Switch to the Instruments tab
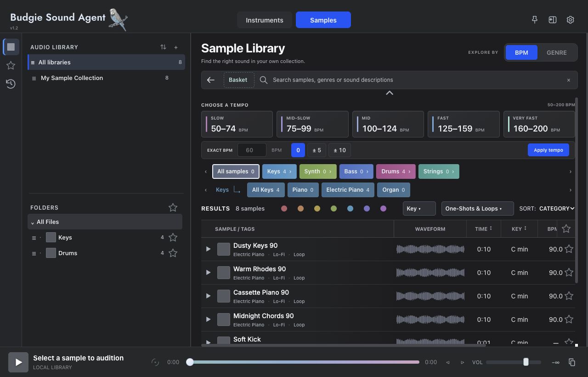This screenshot has width=588, height=377. click(x=265, y=20)
